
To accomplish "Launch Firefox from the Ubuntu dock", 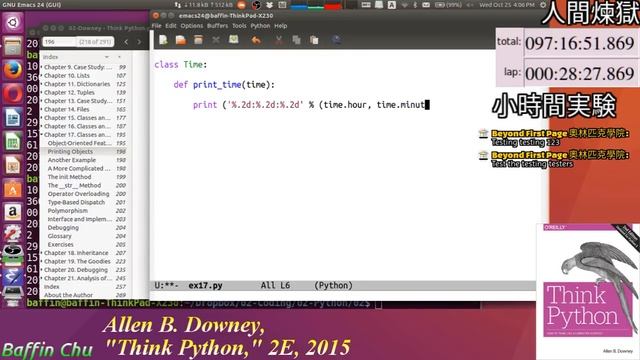I will (x=13, y=70).
